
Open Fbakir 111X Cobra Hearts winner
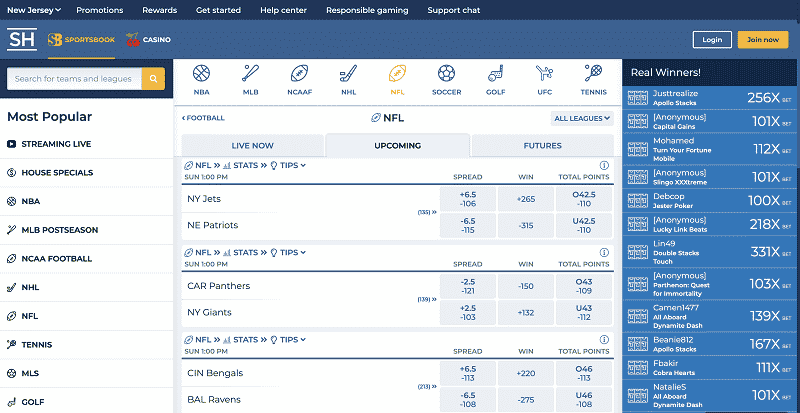[711, 368]
